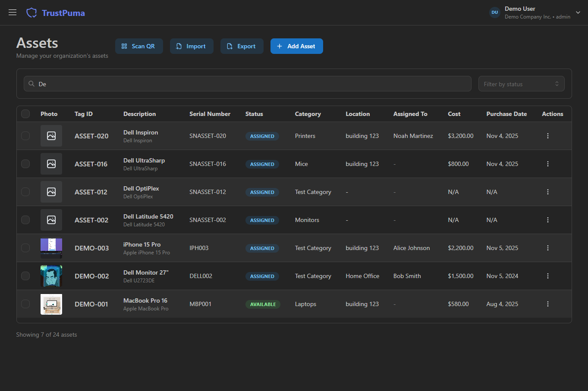Click the Export document icon

230,46
